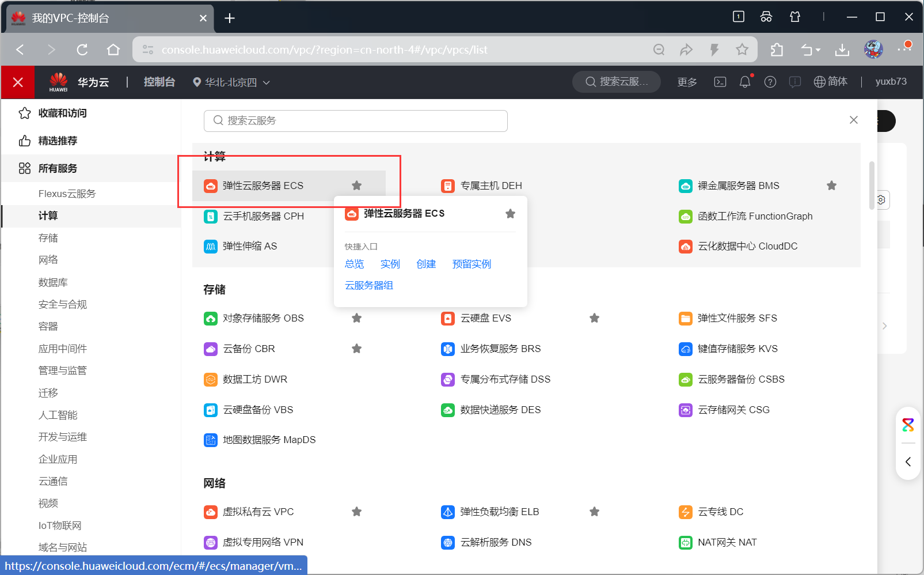The width and height of the screenshot is (924, 575).
Task: Click the MapDS map data icon
Action: pyautogui.click(x=211, y=440)
